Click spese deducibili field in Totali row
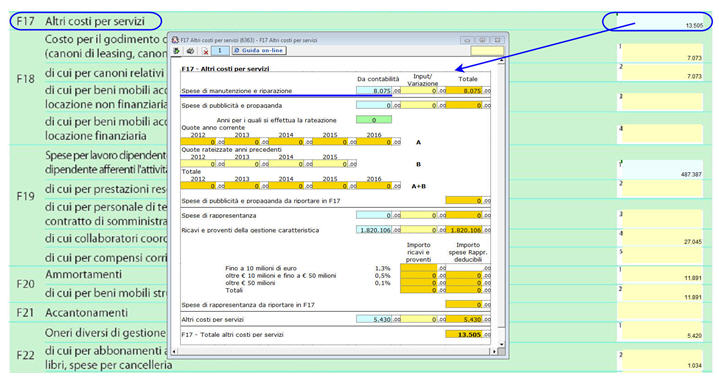 (x=464, y=290)
